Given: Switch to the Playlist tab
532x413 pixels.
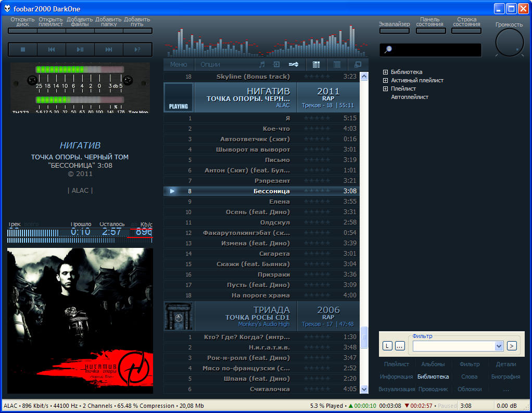Looking at the screenshot, I should click(396, 364).
